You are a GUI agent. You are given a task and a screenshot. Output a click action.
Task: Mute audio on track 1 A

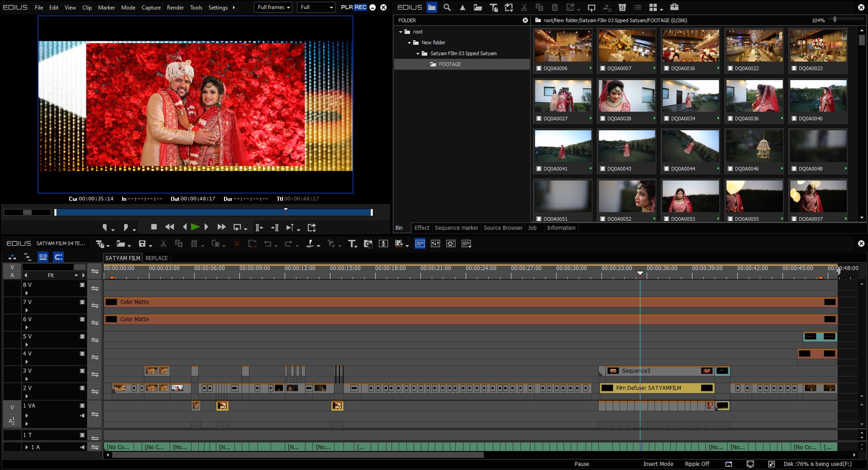[x=82, y=447]
